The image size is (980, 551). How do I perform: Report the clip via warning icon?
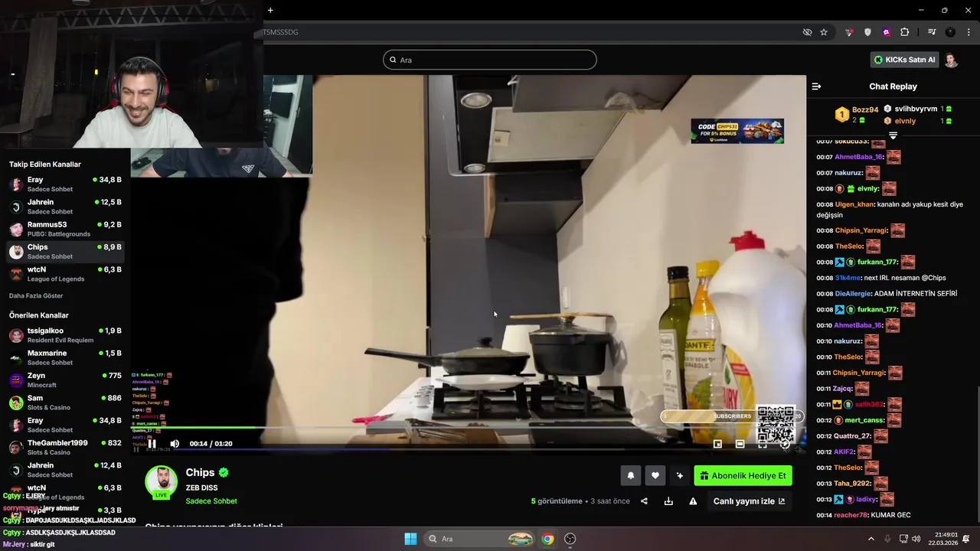pyautogui.click(x=693, y=501)
